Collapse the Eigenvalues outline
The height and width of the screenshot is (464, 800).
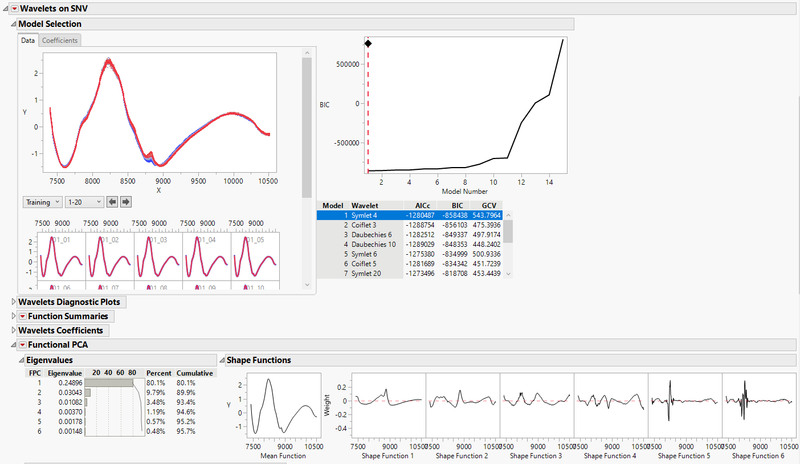(21, 360)
